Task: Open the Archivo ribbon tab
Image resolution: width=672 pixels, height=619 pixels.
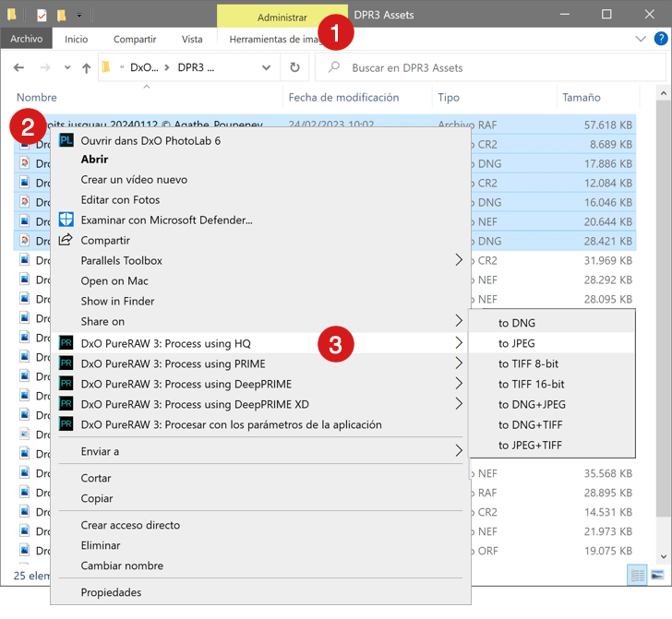Action: (27, 39)
